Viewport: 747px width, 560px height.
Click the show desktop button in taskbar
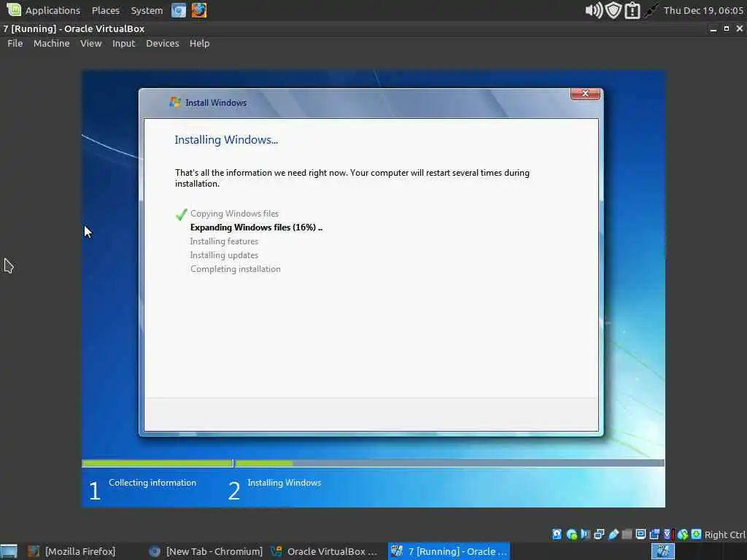pyautogui.click(x=9, y=551)
